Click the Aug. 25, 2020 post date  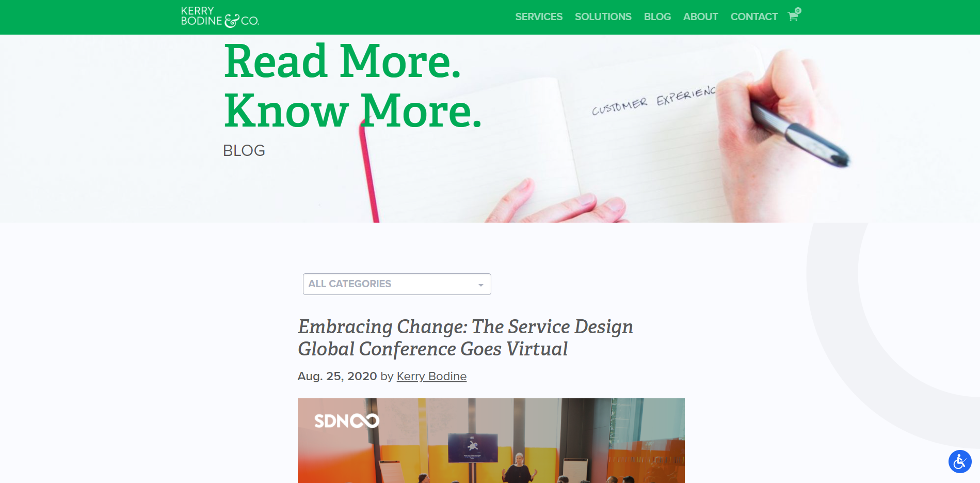click(x=337, y=376)
